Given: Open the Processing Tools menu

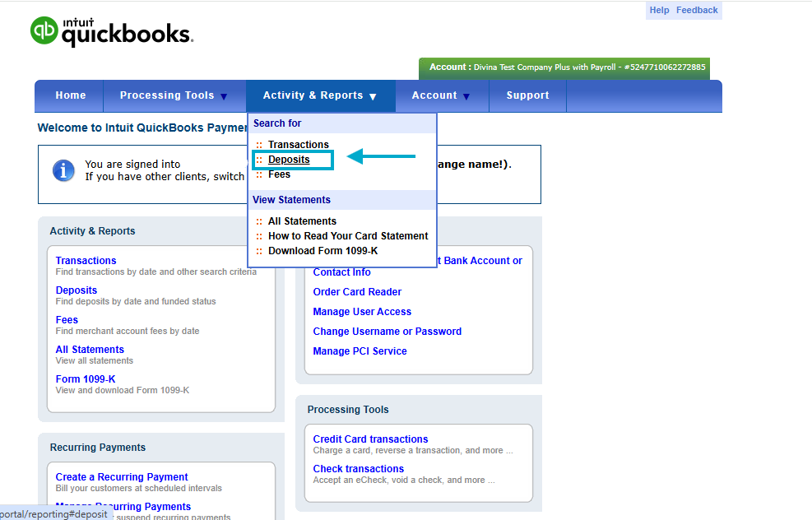Looking at the screenshot, I should tap(167, 95).
